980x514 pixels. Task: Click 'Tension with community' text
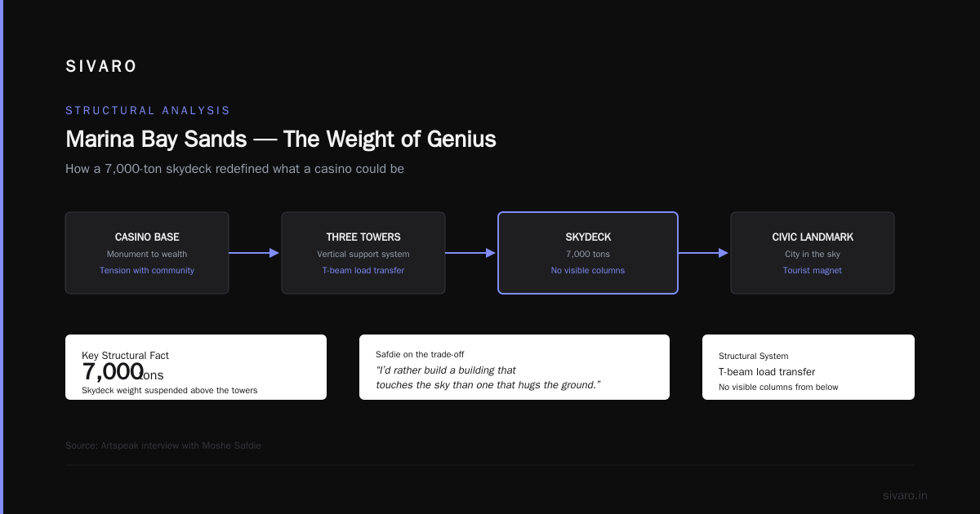coord(147,270)
